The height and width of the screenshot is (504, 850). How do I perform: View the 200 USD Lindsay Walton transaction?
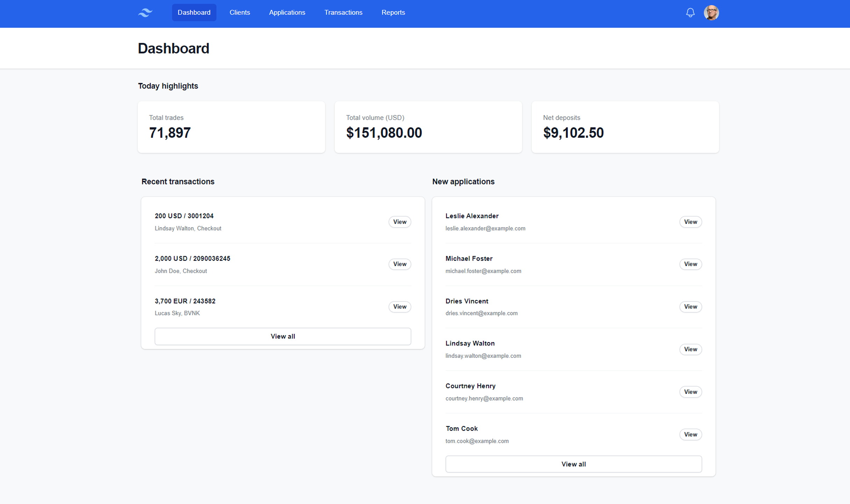[x=399, y=222]
